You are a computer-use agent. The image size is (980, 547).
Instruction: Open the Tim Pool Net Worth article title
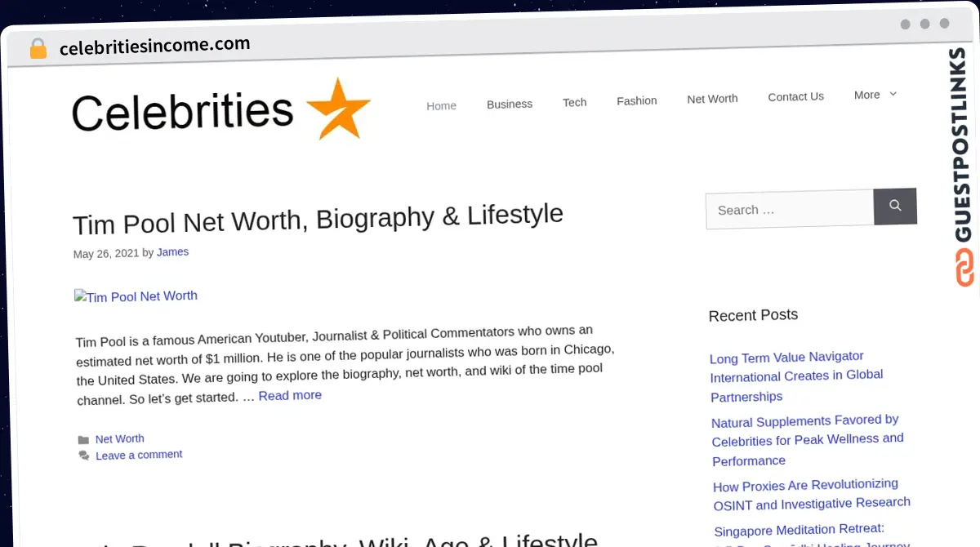318,219
